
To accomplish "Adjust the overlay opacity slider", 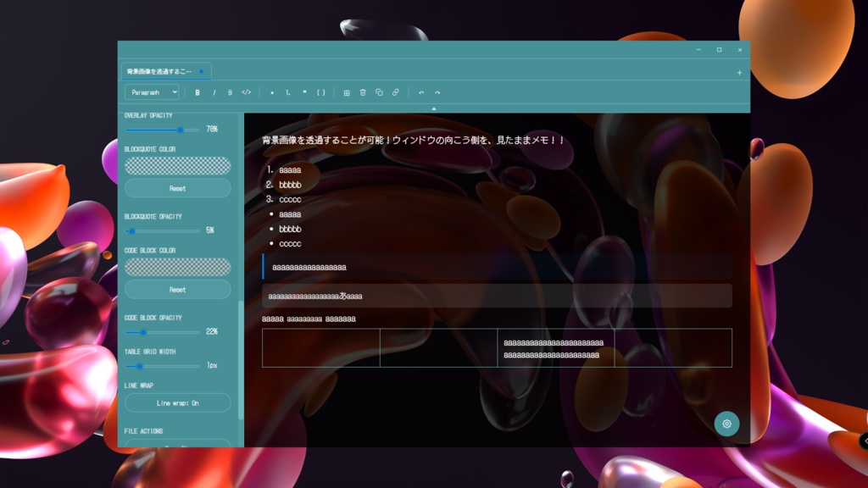I will tap(162, 130).
